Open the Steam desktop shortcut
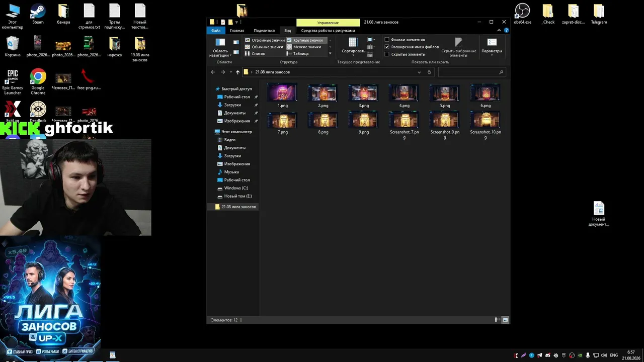The width and height of the screenshot is (644, 362). 38,14
